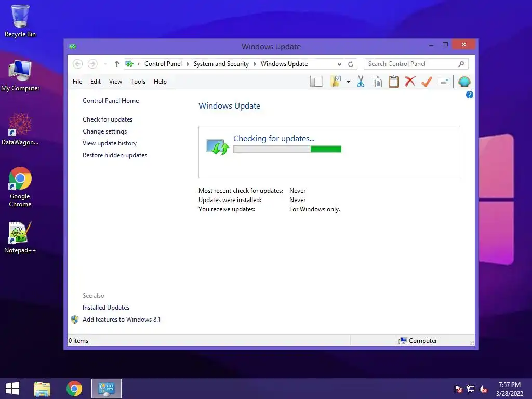Launch Chrome from the taskbar

pyautogui.click(x=74, y=389)
